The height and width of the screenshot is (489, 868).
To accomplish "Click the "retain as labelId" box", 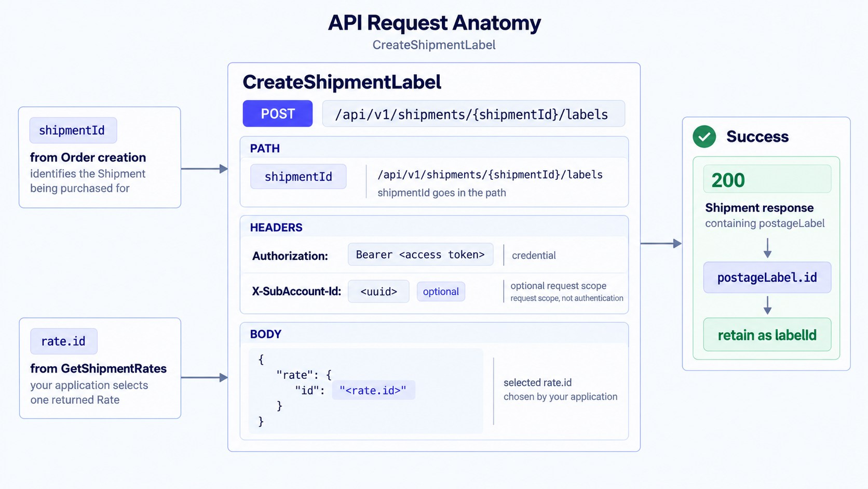I will (x=767, y=335).
